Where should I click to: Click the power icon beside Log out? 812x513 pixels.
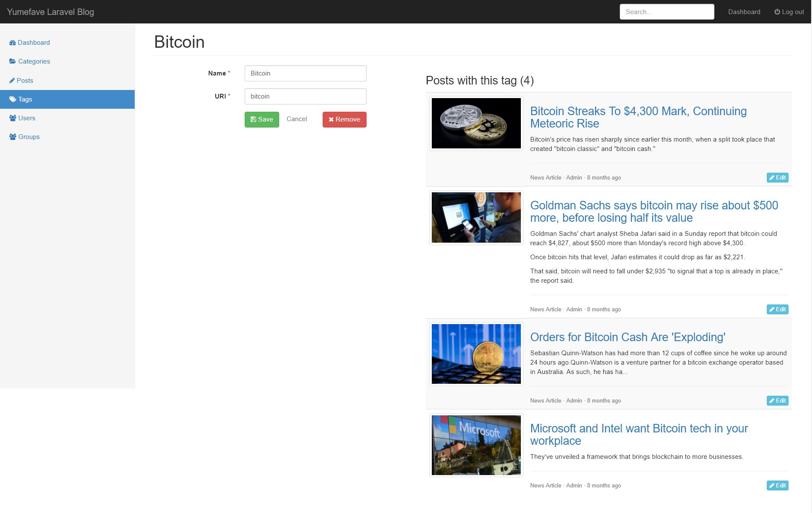[x=777, y=12]
